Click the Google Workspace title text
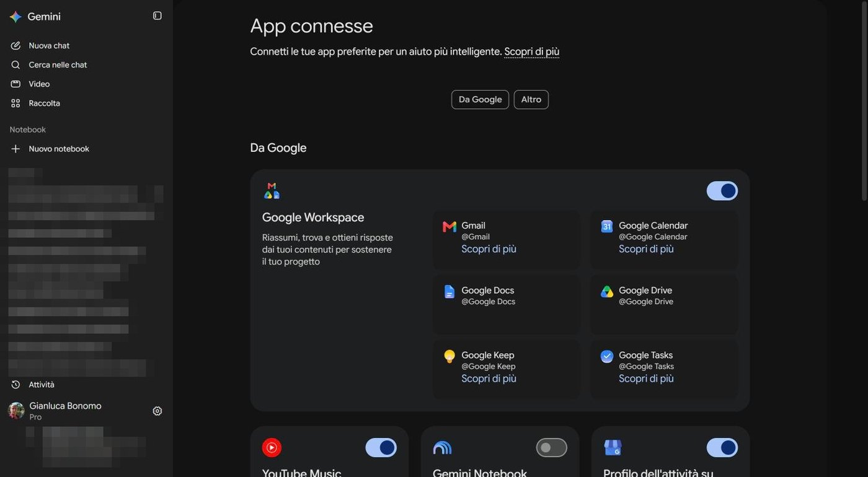Image resolution: width=868 pixels, height=477 pixels. [313, 217]
